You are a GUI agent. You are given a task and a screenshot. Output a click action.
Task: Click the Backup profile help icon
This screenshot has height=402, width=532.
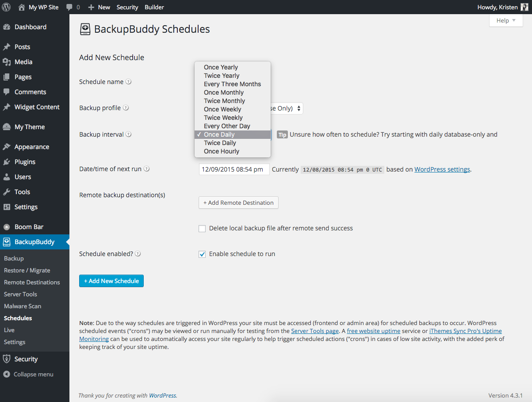pyautogui.click(x=126, y=108)
